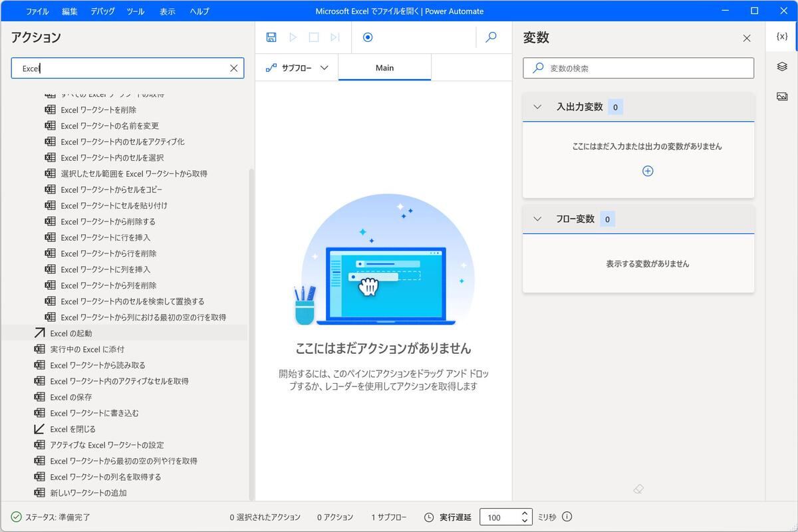This screenshot has width=798, height=532.
Task: Click the actions search field containing Excel
Action: (128, 68)
